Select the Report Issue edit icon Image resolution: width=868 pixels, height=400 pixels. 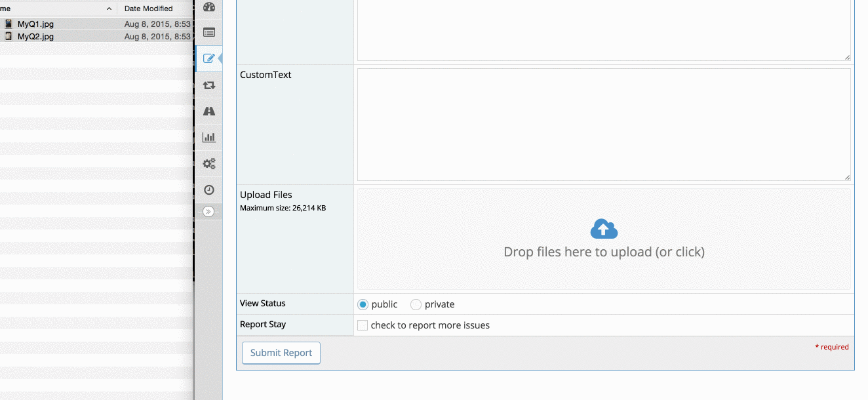[x=209, y=58]
